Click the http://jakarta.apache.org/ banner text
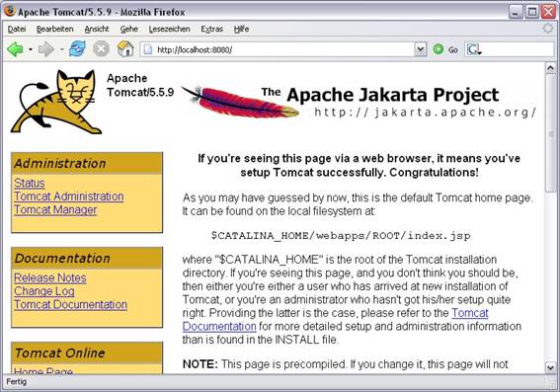Image resolution: width=560 pixels, height=392 pixels. tap(425, 113)
